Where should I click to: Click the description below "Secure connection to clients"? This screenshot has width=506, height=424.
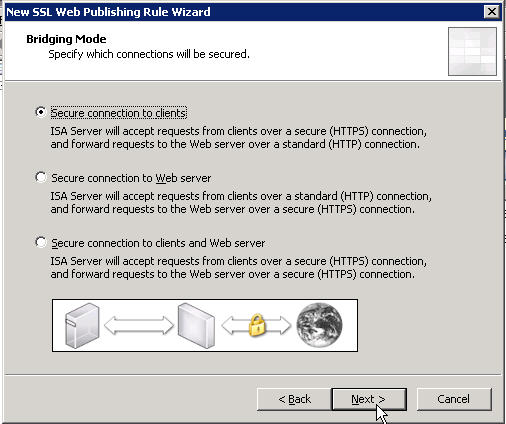coord(239,138)
